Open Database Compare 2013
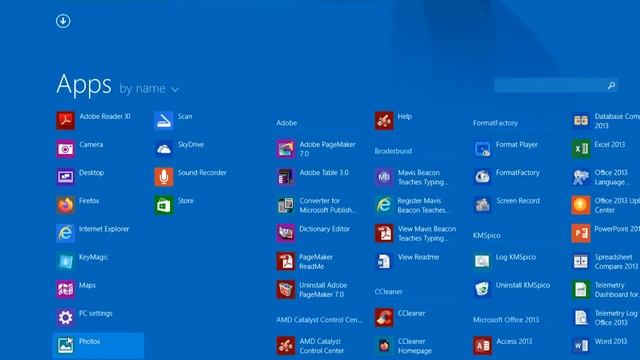Image resolution: width=640 pixels, height=360 pixels. 606,121
